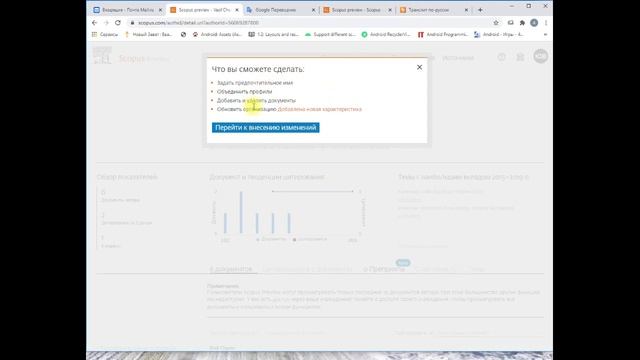Image resolution: width=640 pixels, height=360 pixels.
Task: Open the '1.2 Layouts and res...' bookmark
Action: (x=274, y=35)
